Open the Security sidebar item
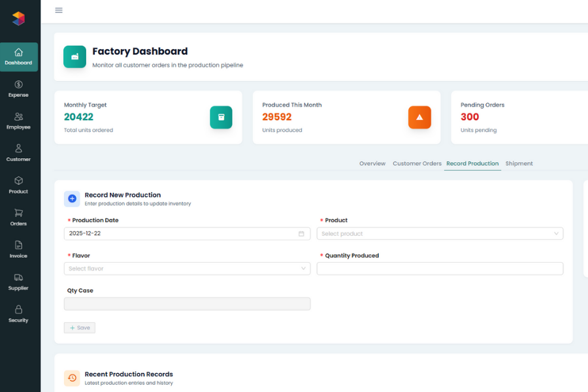588x392 pixels. [x=18, y=314]
